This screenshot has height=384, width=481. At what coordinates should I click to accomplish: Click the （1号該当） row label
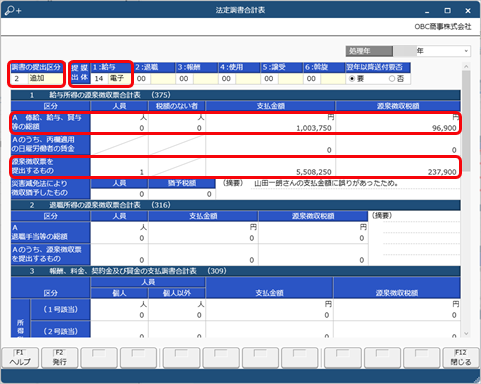pyautogui.click(x=60, y=310)
